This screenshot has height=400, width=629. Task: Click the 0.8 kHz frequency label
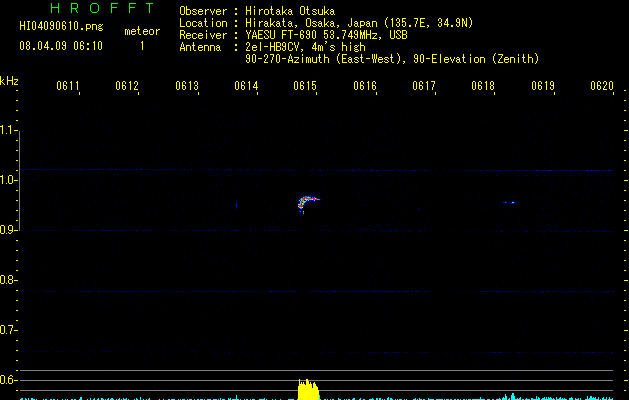[x=8, y=280]
